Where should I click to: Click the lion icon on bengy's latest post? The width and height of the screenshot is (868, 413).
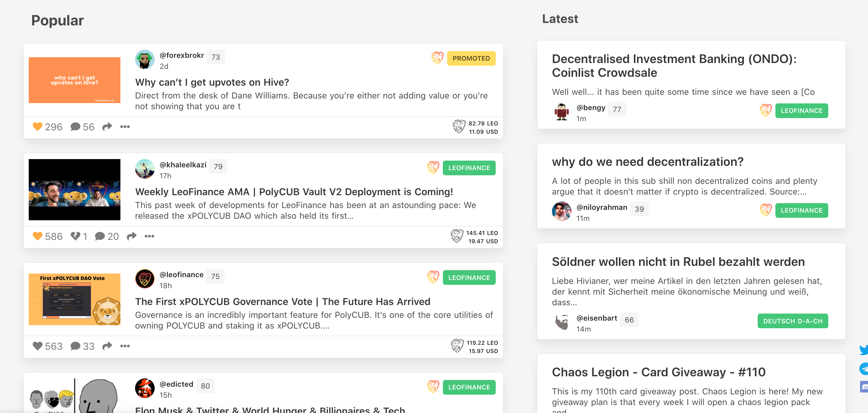pyautogui.click(x=766, y=110)
